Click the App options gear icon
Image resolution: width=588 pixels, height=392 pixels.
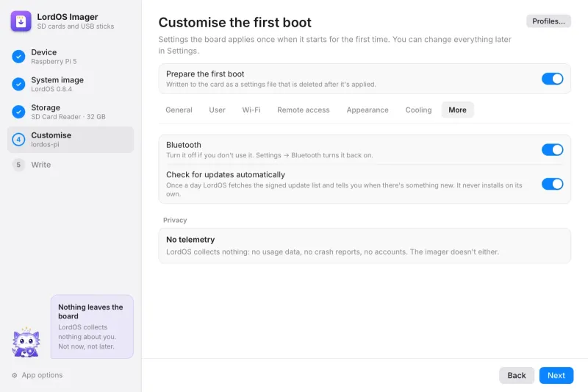tap(15, 375)
